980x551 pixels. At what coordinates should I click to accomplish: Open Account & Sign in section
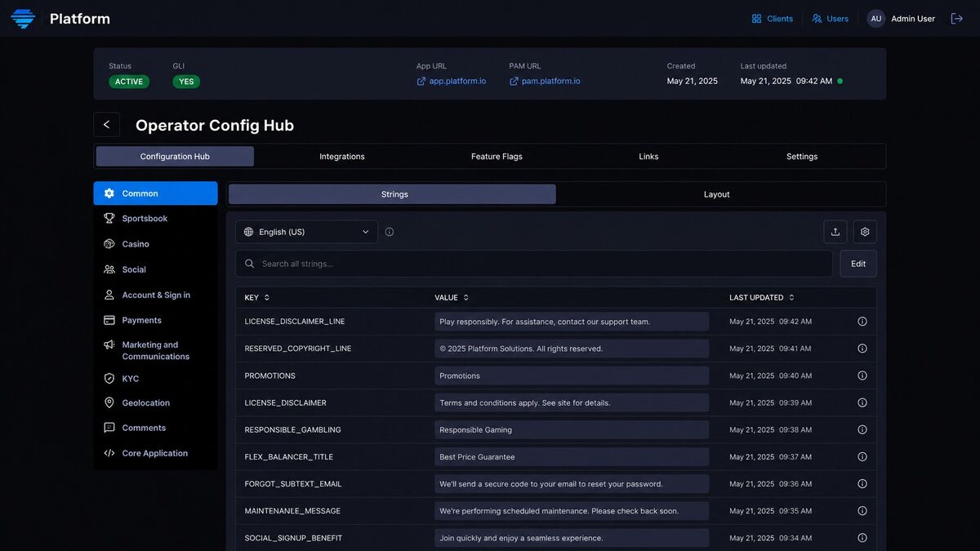155,295
